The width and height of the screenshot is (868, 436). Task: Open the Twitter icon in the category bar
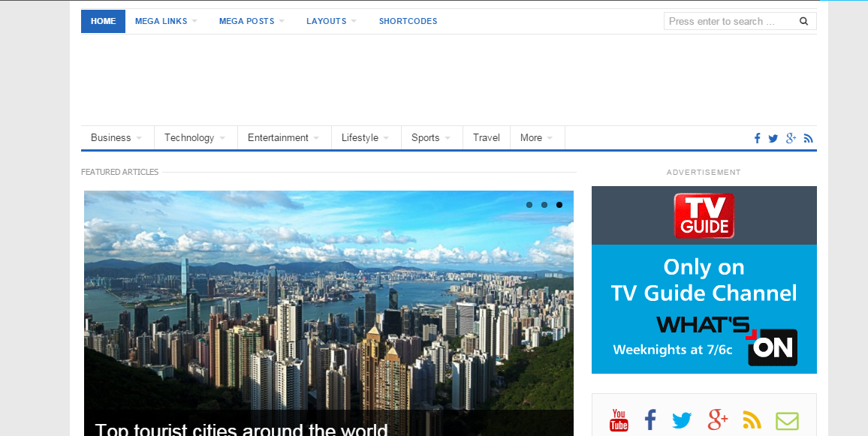pyautogui.click(x=773, y=138)
